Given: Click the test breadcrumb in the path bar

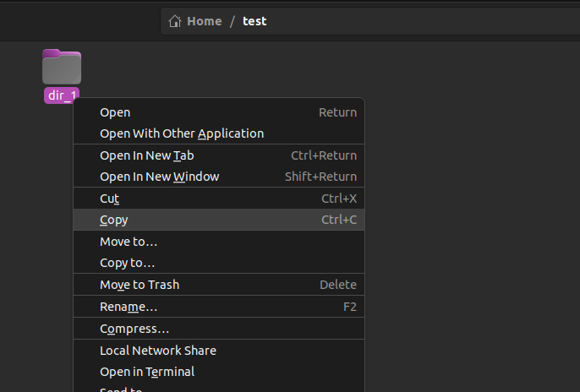Looking at the screenshot, I should click(x=254, y=21).
